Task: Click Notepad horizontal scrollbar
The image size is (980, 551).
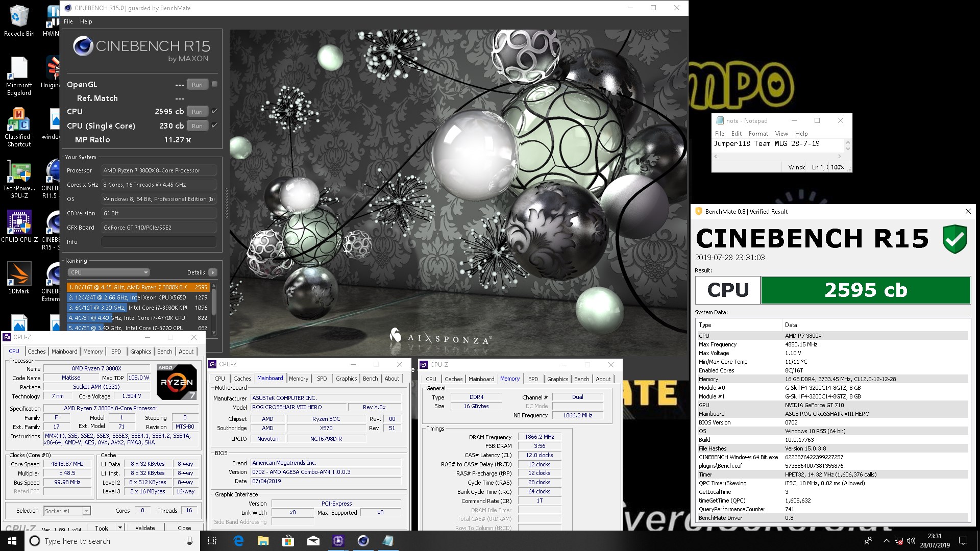Action: [778, 156]
